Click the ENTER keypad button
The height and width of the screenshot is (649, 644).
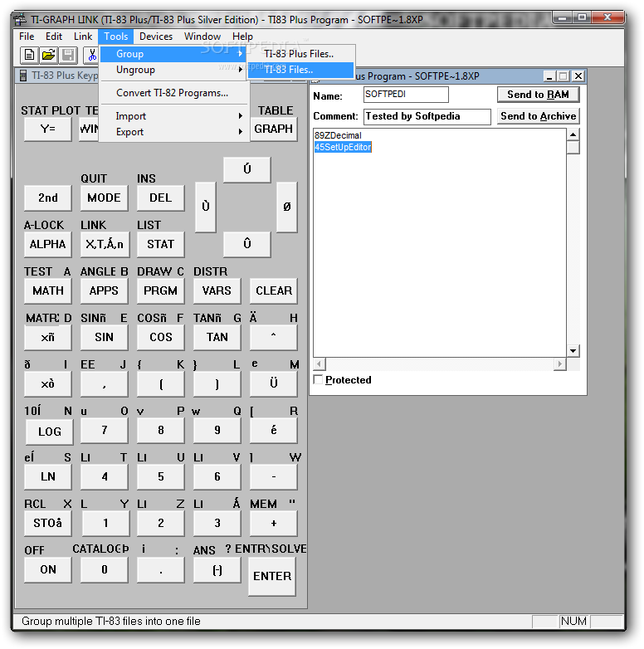(272, 576)
